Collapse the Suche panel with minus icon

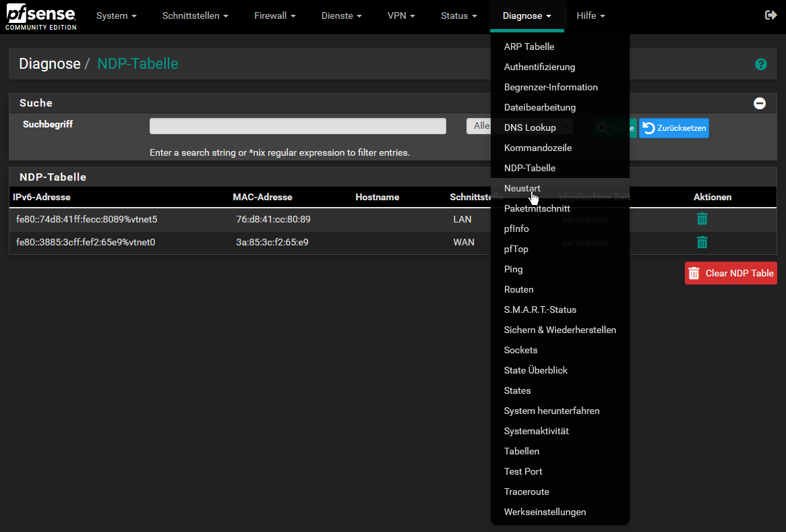pyautogui.click(x=760, y=103)
